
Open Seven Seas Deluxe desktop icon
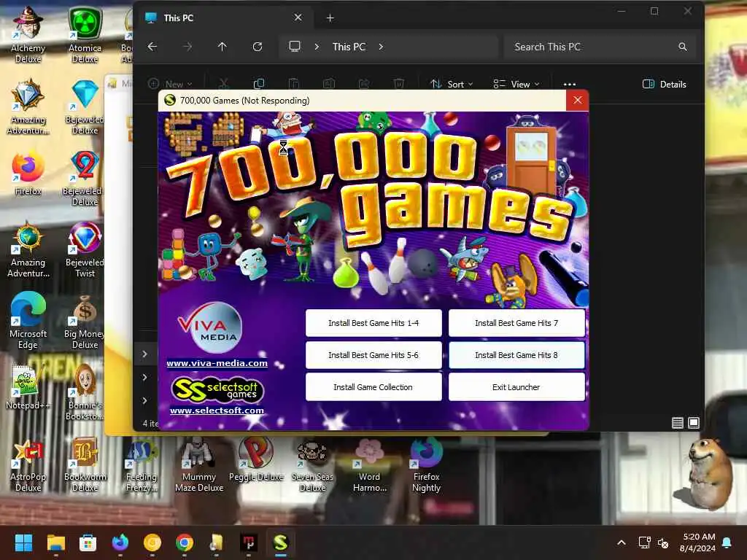tap(312, 464)
